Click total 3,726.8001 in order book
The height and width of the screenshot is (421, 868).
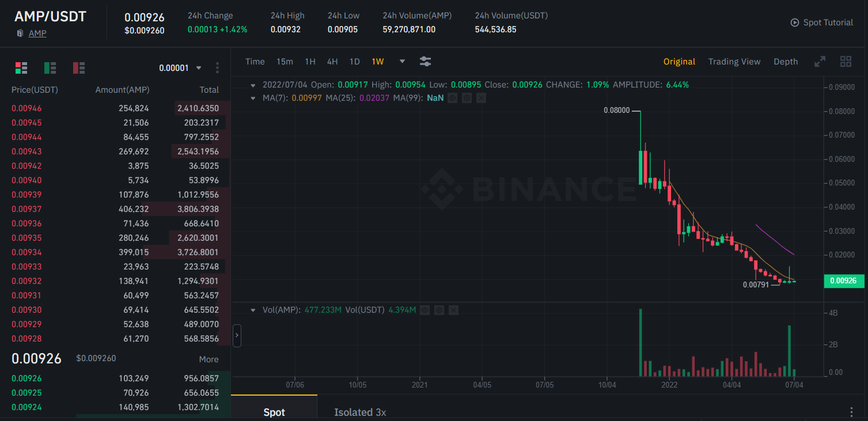pos(198,252)
